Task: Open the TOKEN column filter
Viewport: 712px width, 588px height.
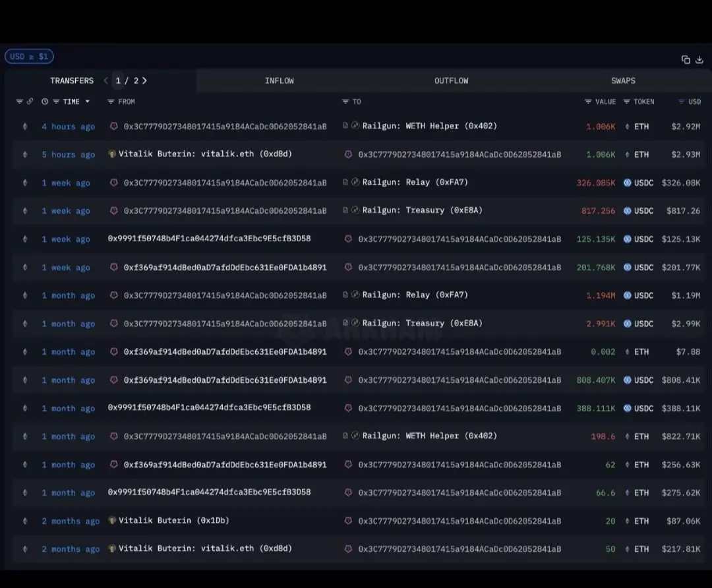Action: [x=627, y=102]
